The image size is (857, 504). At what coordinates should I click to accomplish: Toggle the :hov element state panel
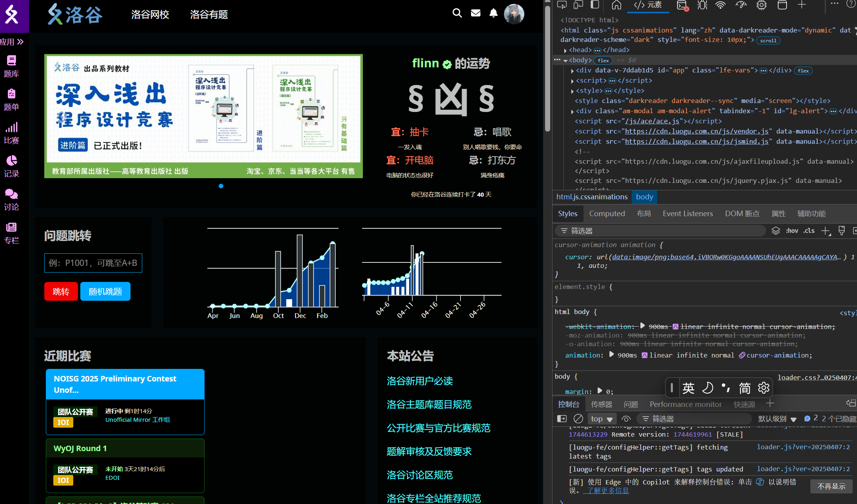click(x=792, y=231)
